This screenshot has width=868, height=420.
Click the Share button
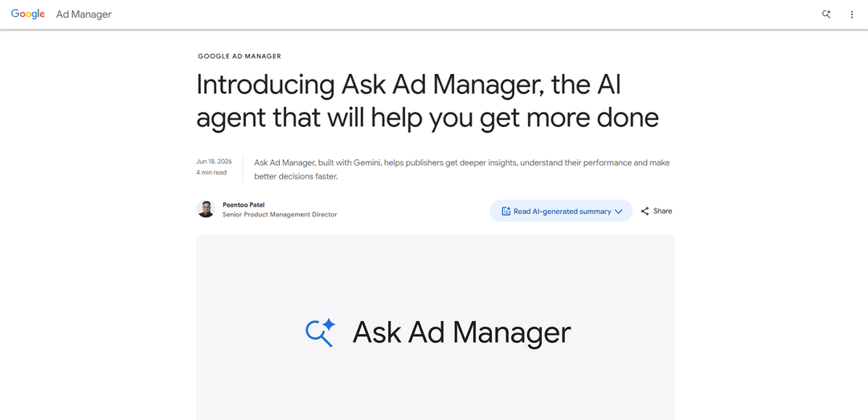click(657, 211)
